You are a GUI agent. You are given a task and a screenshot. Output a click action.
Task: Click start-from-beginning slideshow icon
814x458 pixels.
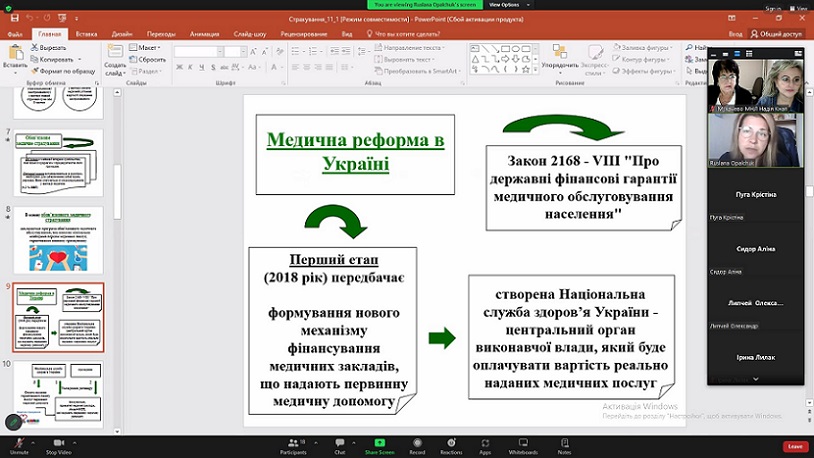(62, 18)
